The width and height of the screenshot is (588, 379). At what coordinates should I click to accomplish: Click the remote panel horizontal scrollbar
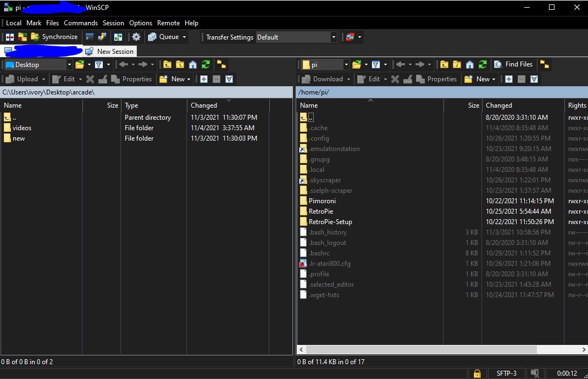pyautogui.click(x=418, y=349)
